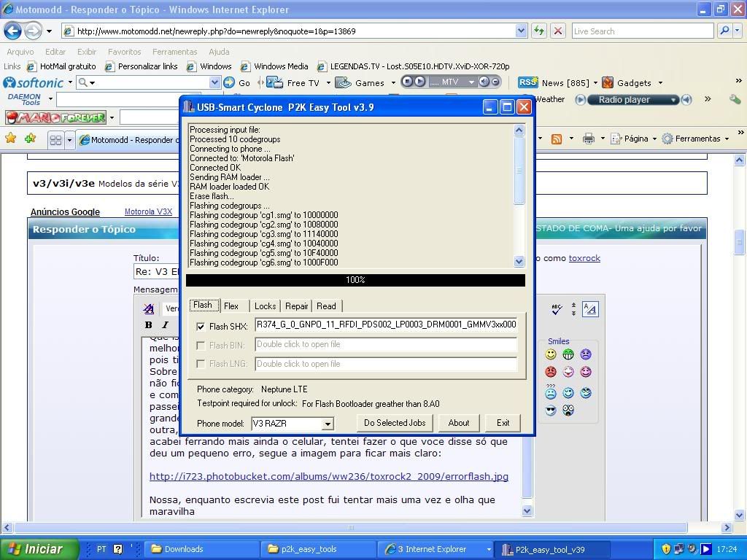747x560 pixels.
Task: Click the About button
Action: (458, 423)
